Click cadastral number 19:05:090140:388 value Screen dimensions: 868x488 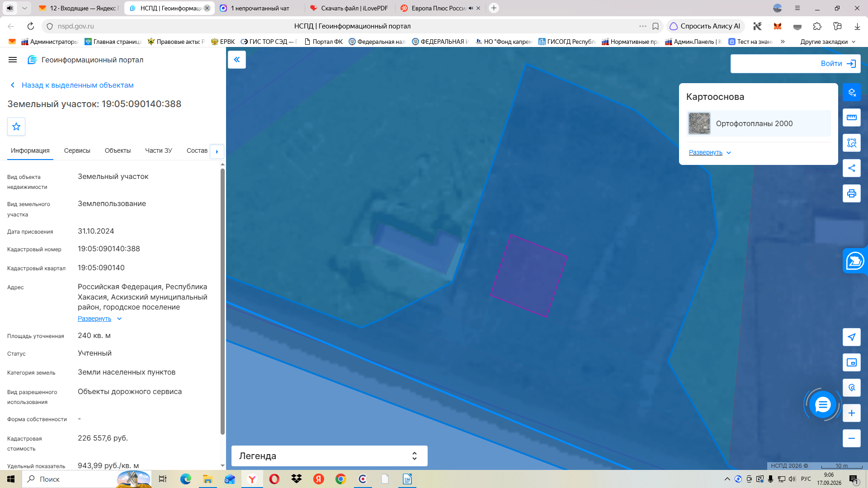pos(109,249)
